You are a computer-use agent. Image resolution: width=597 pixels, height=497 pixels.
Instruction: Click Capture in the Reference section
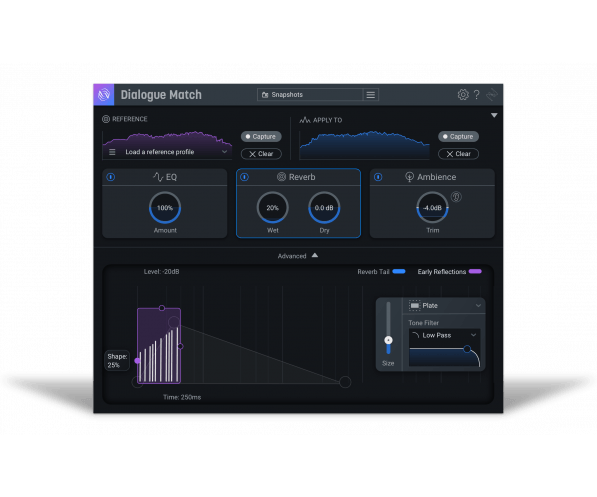pos(261,136)
